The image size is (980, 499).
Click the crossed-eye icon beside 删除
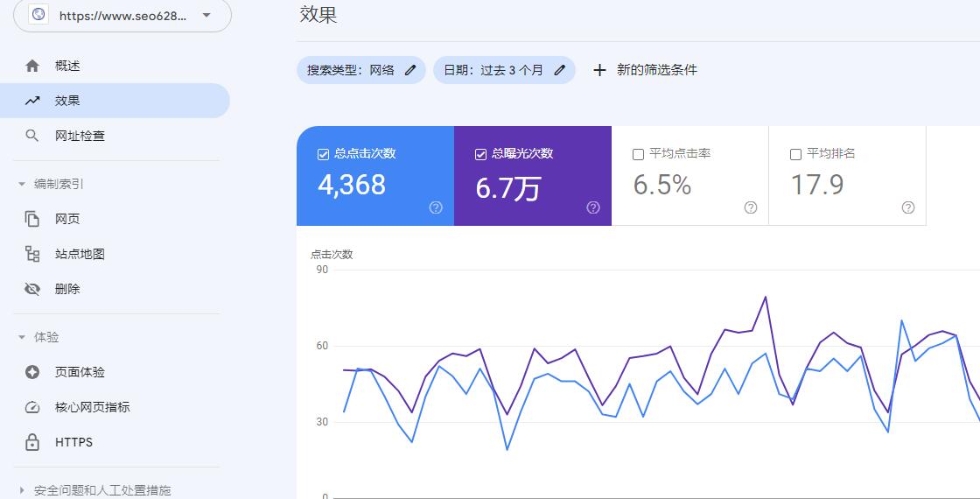tap(32, 289)
